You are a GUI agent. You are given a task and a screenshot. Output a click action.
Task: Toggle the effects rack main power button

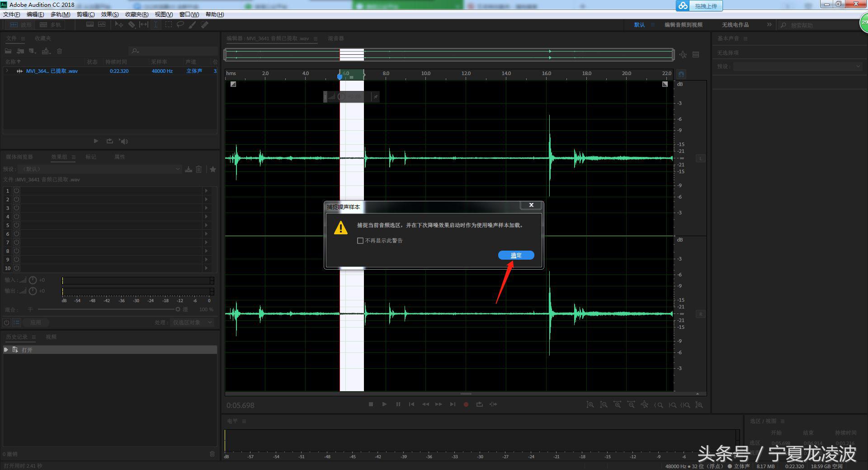(x=6, y=323)
